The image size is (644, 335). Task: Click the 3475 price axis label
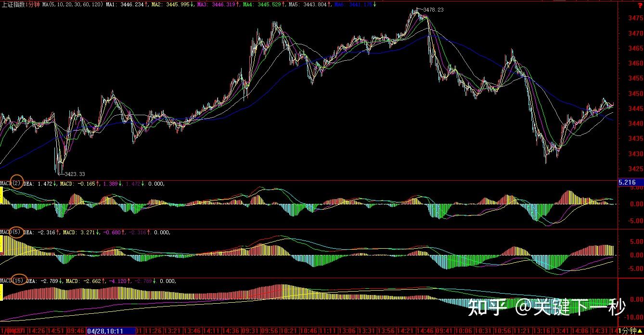636,18
